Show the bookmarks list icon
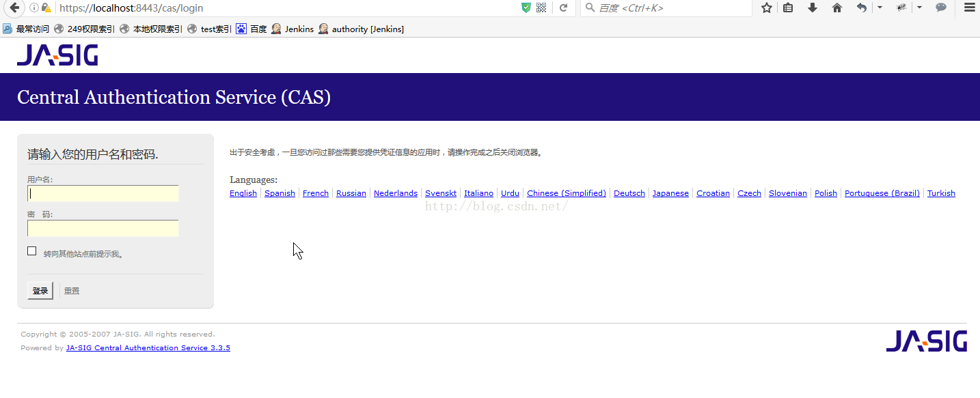This screenshot has width=980, height=398. 788,8
